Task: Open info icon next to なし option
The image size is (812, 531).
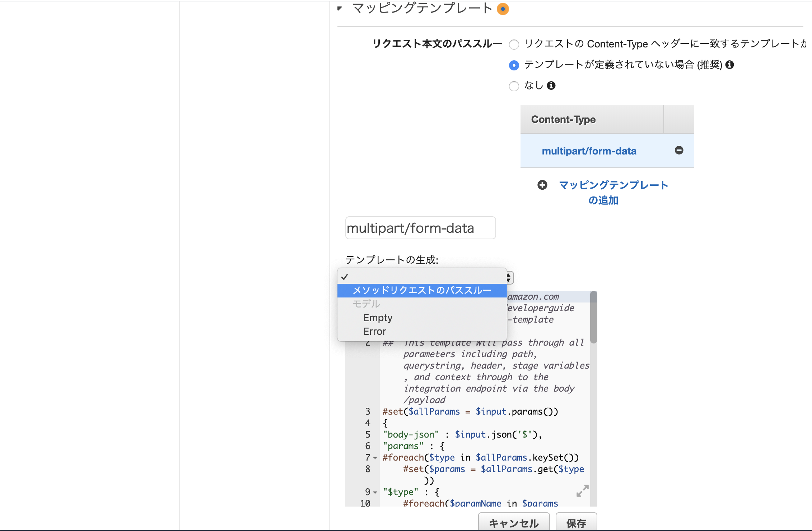Action: tap(551, 86)
